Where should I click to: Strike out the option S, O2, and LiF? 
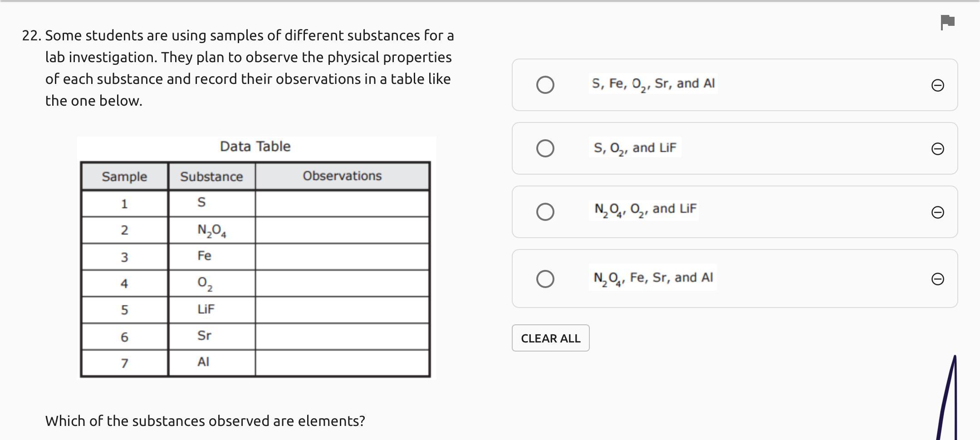(x=937, y=149)
